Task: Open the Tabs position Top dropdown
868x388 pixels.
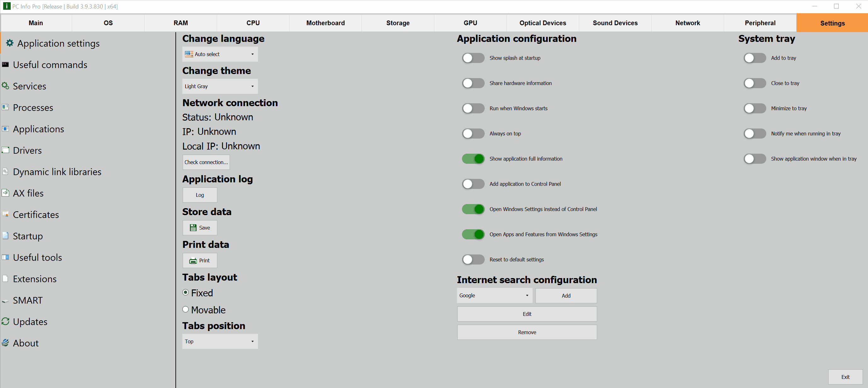Action: point(220,341)
